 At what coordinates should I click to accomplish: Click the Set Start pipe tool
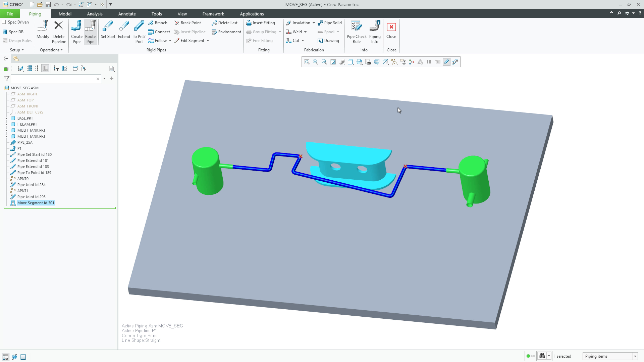point(108,32)
